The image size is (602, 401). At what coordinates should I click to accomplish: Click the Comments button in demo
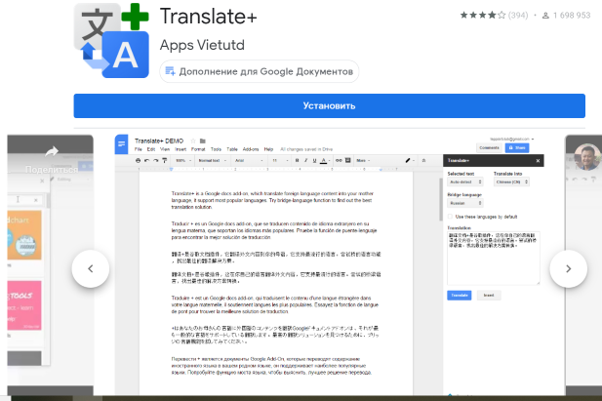point(489,148)
